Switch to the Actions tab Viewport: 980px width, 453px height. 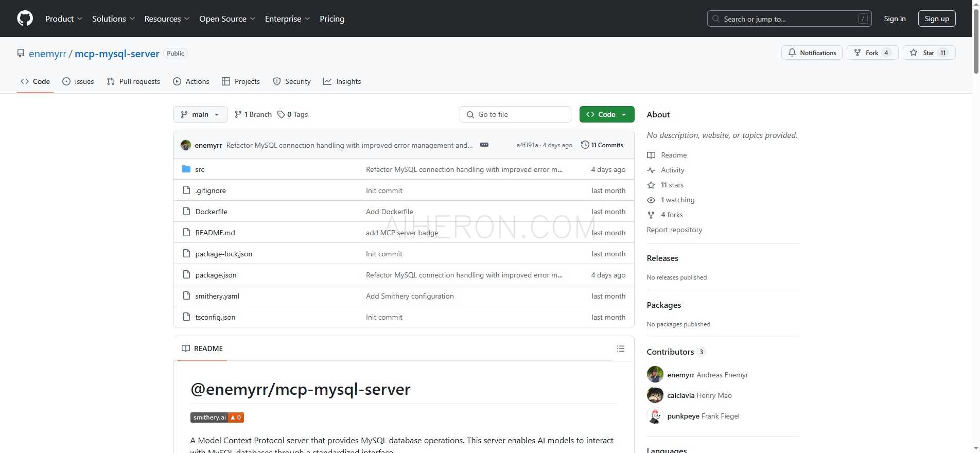click(x=191, y=81)
